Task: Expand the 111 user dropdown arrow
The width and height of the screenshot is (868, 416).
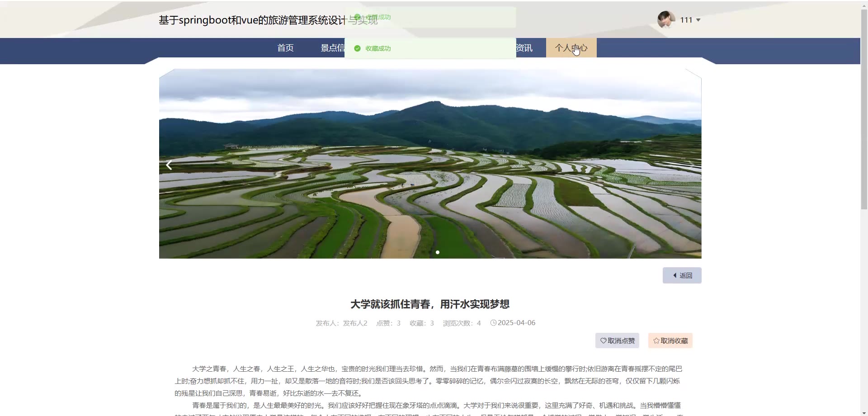Action: click(x=698, y=20)
